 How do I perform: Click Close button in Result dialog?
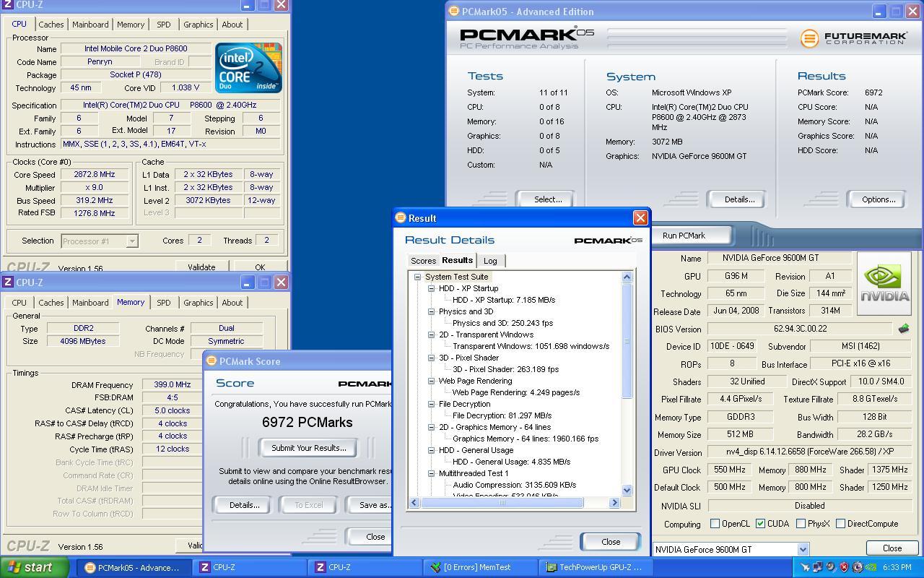(x=611, y=542)
